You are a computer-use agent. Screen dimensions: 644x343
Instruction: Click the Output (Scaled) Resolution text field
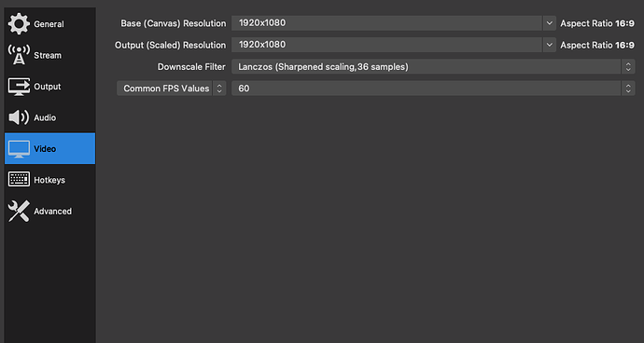(387, 45)
